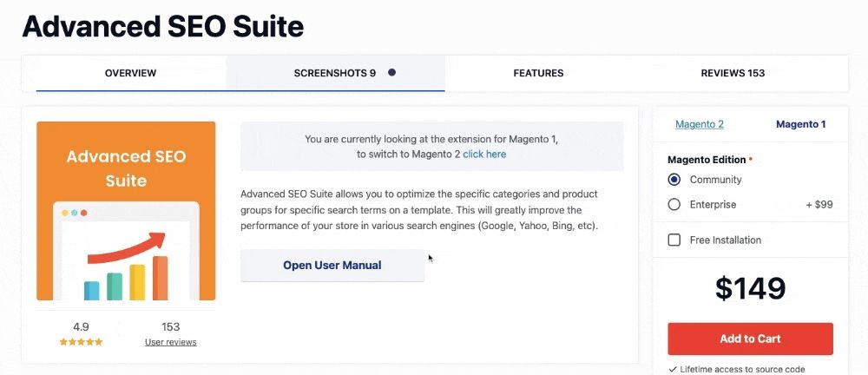The height and width of the screenshot is (375, 868).
Task: Open the Overview tab
Action: (131, 73)
